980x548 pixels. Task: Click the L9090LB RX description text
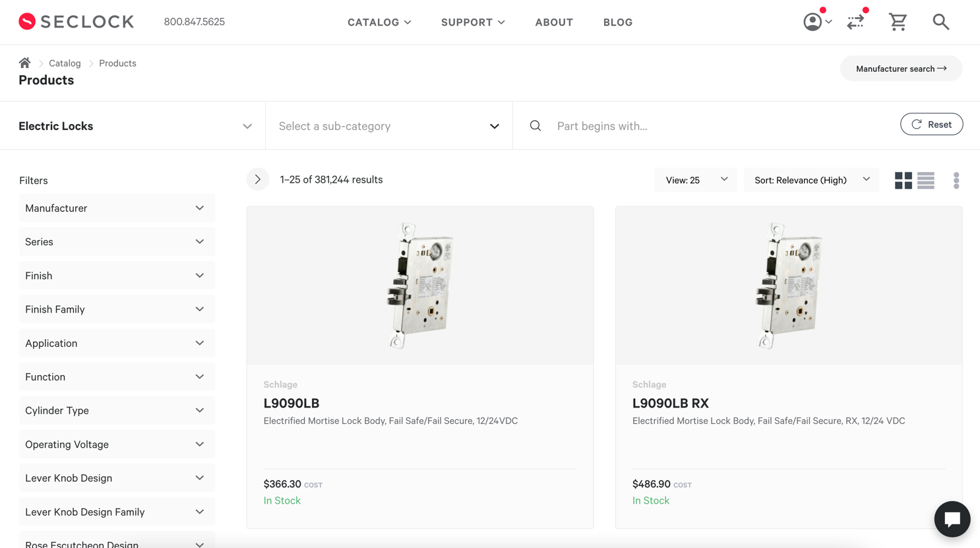tap(768, 421)
